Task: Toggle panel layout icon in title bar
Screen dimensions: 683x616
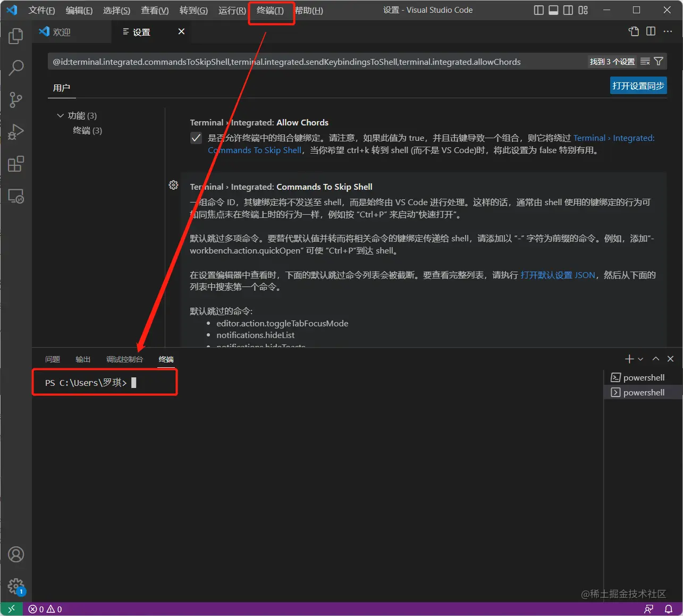Action: pos(553,10)
